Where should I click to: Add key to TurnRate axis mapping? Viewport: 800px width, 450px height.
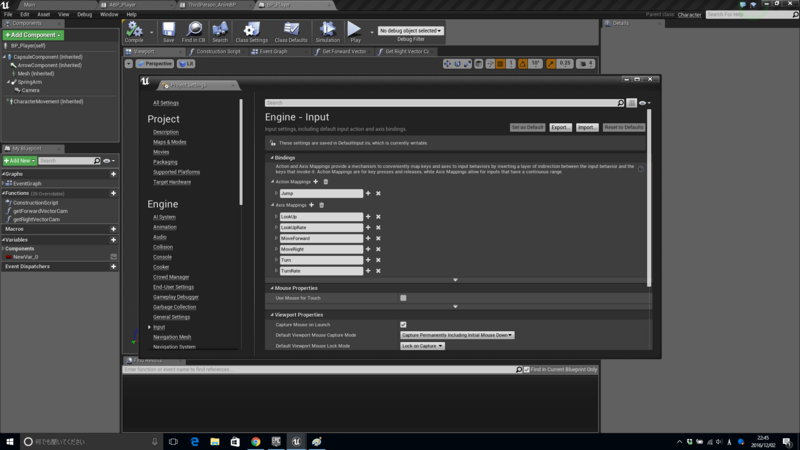(368, 271)
